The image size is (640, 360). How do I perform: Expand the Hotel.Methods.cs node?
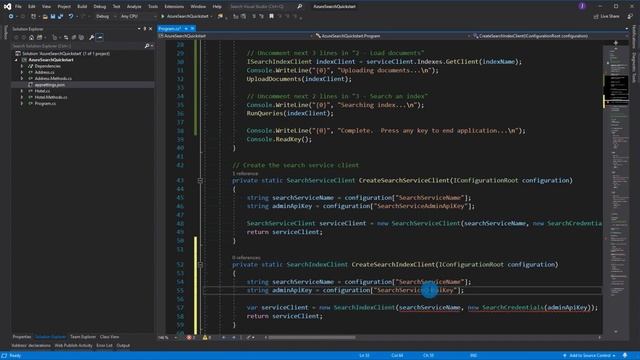pos(22,97)
